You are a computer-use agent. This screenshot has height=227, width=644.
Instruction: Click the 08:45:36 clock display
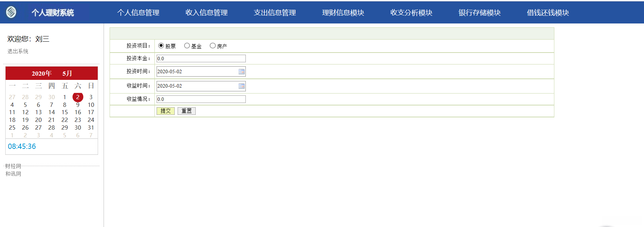pyautogui.click(x=22, y=146)
